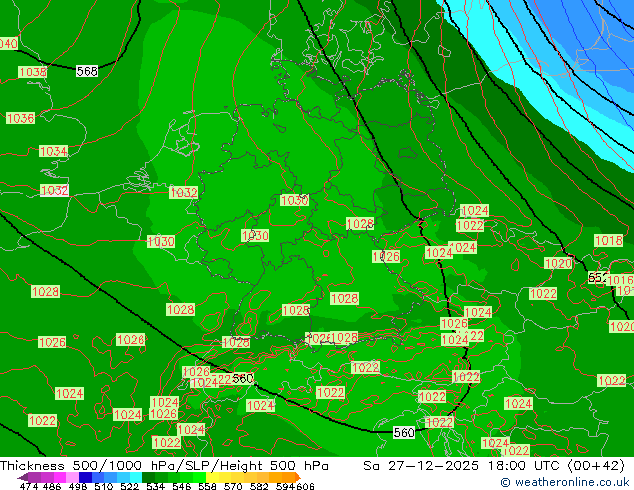
Task: Pick the magenta legend swatch
Action: tap(60, 477)
